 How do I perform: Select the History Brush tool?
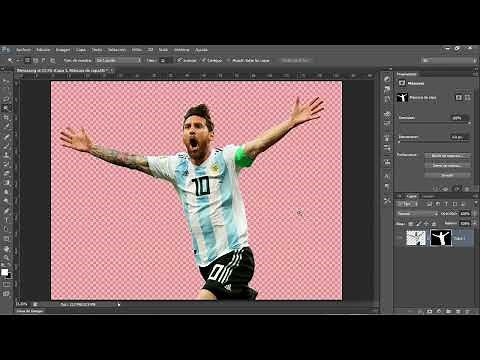(x=6, y=164)
